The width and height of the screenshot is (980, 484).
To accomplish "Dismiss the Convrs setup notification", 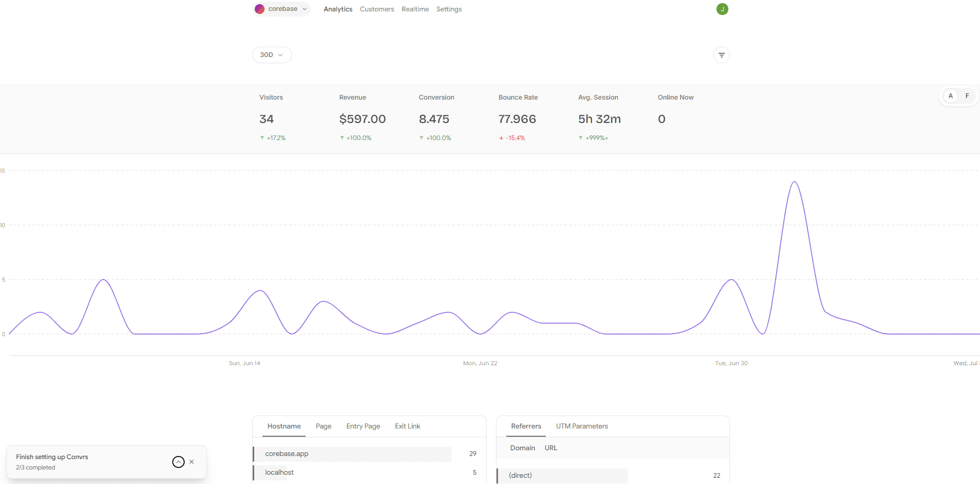I will point(191,462).
